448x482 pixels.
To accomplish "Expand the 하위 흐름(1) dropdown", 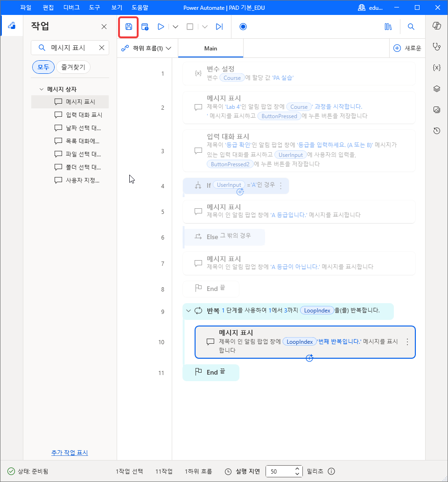I will coord(147,48).
